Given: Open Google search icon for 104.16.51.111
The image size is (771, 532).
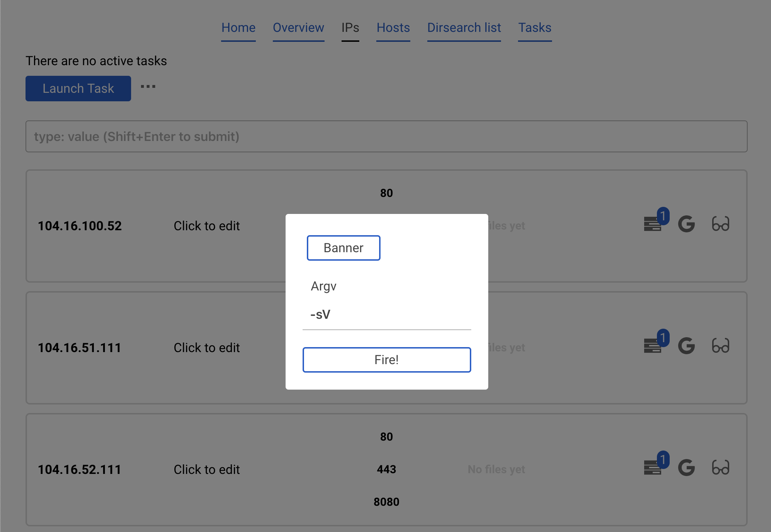Looking at the screenshot, I should (686, 346).
